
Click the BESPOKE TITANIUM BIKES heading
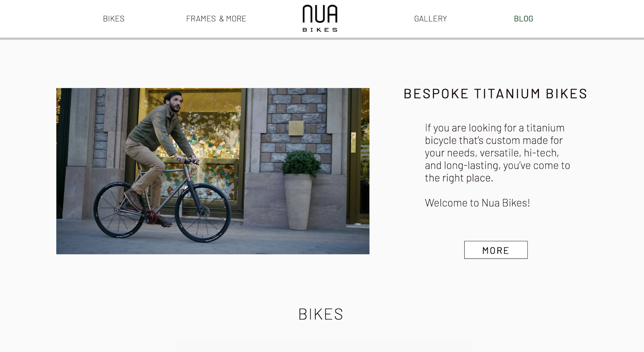click(x=495, y=93)
